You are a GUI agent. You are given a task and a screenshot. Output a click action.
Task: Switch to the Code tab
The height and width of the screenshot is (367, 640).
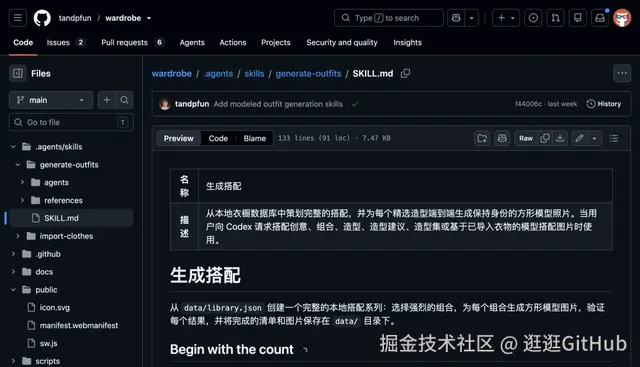[x=23, y=42]
